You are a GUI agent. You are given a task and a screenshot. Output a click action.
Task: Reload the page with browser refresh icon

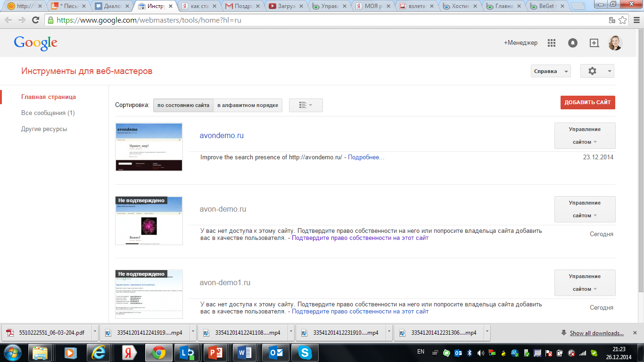pyautogui.click(x=35, y=20)
